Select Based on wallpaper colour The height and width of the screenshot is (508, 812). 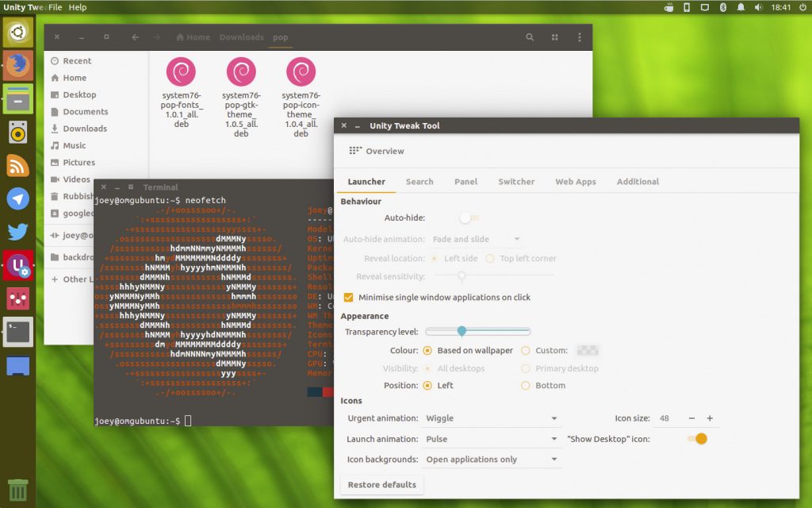click(427, 350)
